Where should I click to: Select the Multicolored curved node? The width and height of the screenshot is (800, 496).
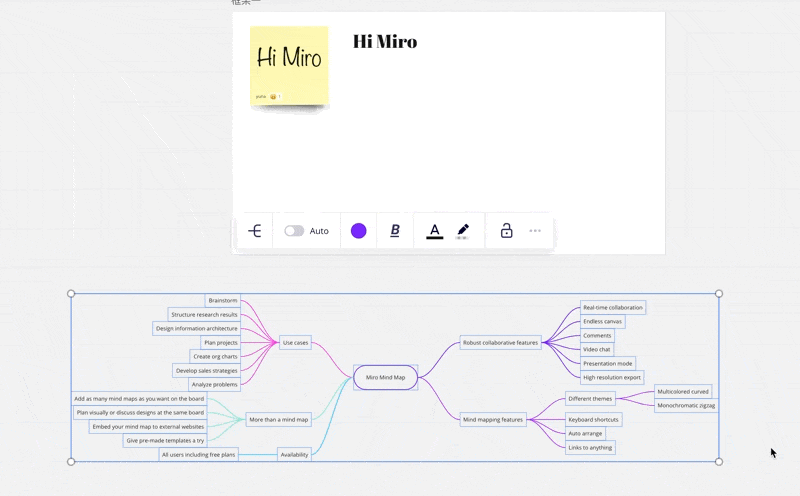click(x=683, y=392)
